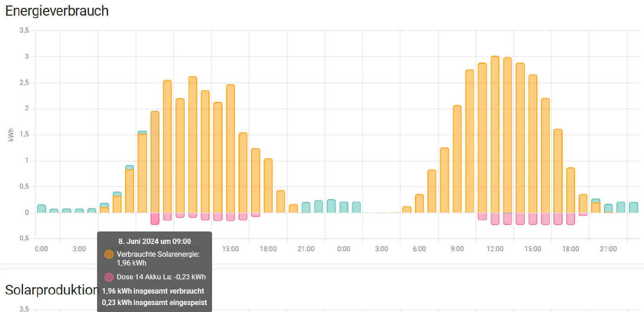Click the 0 label on the y-axis
This screenshot has width=644, height=312.
point(27,213)
